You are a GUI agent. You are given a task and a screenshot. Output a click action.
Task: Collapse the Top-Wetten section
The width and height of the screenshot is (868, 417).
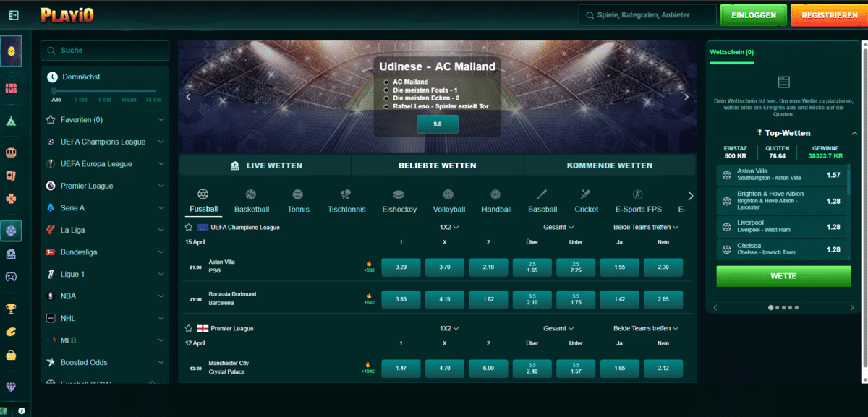(x=854, y=133)
